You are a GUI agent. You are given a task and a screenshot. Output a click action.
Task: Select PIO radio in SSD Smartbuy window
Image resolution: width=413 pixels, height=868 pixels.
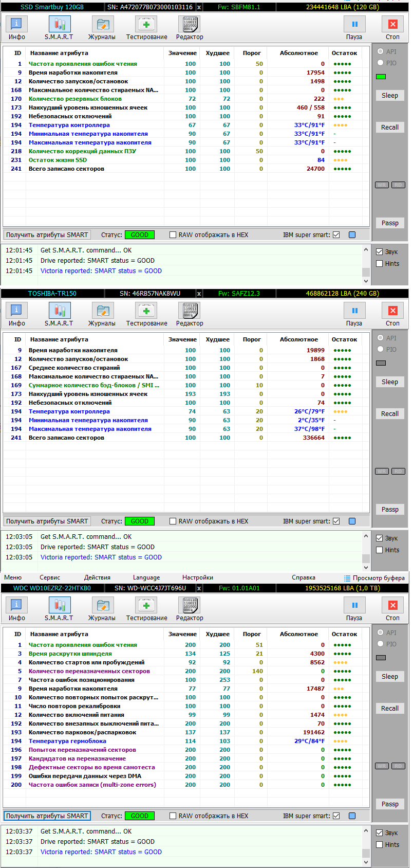point(381,63)
